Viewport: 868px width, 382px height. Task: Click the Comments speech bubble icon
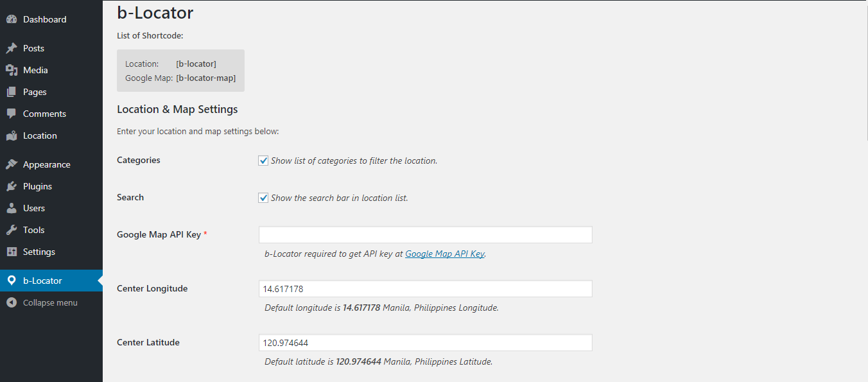11,114
